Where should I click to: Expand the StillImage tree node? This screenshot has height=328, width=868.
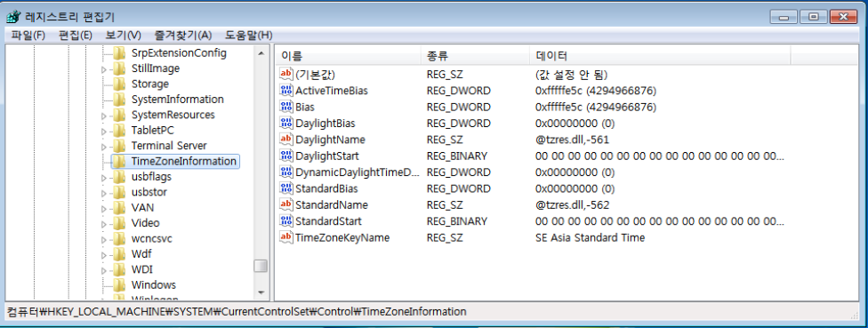pyautogui.click(x=104, y=69)
